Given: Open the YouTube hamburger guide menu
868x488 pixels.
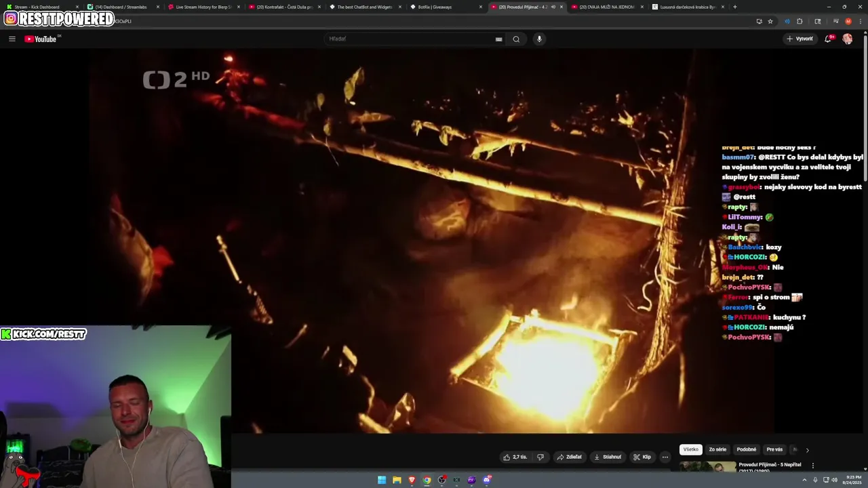Looking at the screenshot, I should 12,39.
